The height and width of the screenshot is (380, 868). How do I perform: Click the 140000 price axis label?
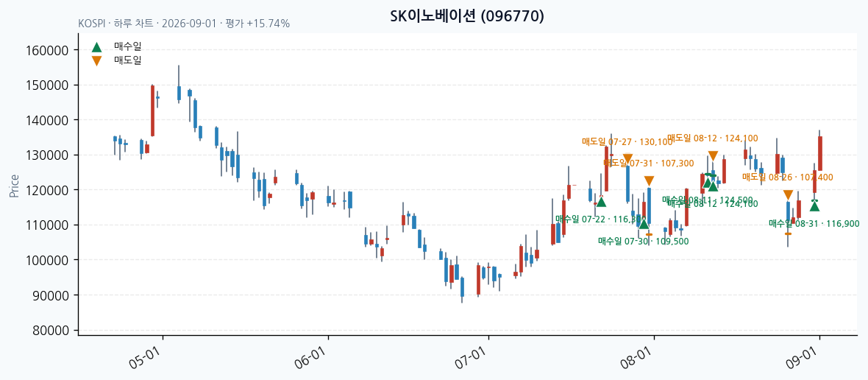pyautogui.click(x=48, y=120)
